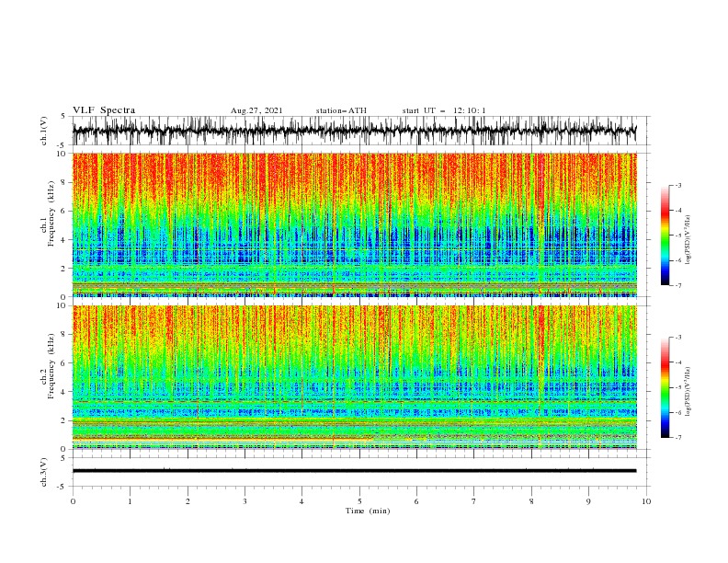This screenshot has height=563, width=728.
Task: Click time axis tick label "5"
Action: click(x=359, y=501)
